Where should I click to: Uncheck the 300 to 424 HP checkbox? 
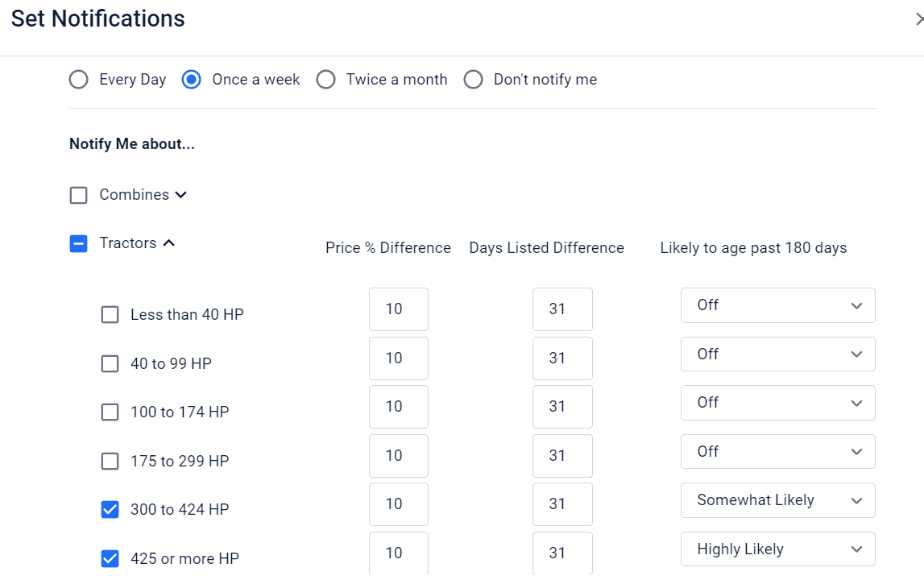click(110, 509)
